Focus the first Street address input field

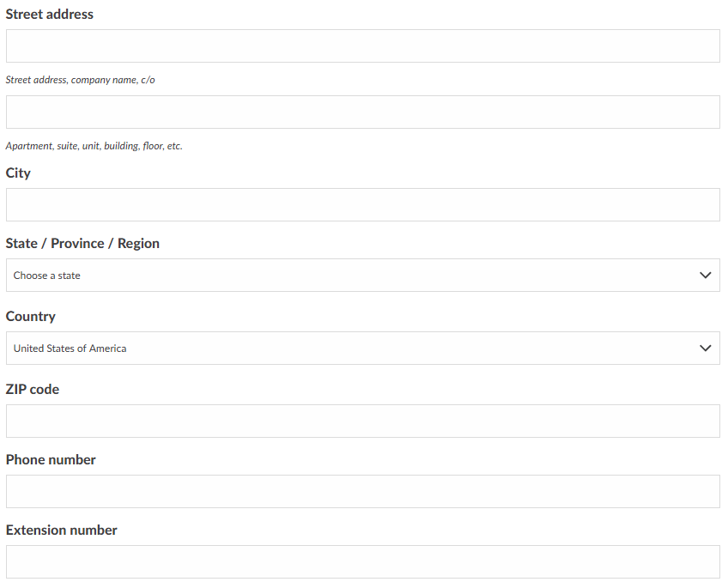[362, 46]
